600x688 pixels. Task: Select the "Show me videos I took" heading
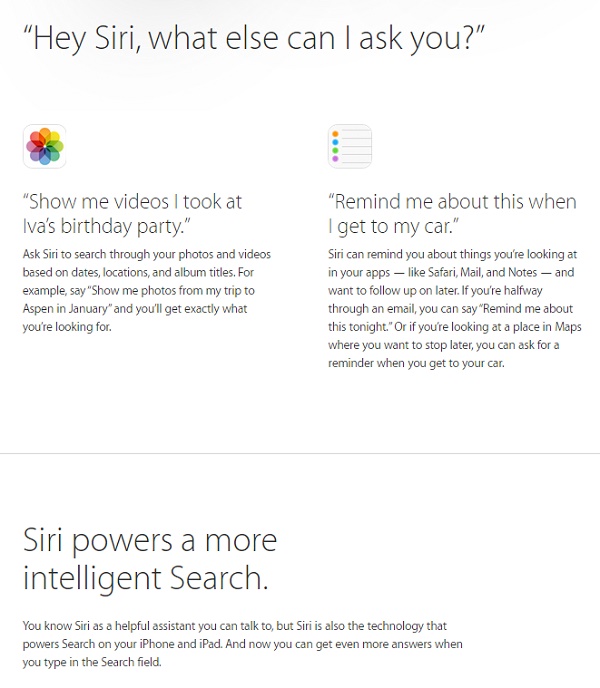133,201
